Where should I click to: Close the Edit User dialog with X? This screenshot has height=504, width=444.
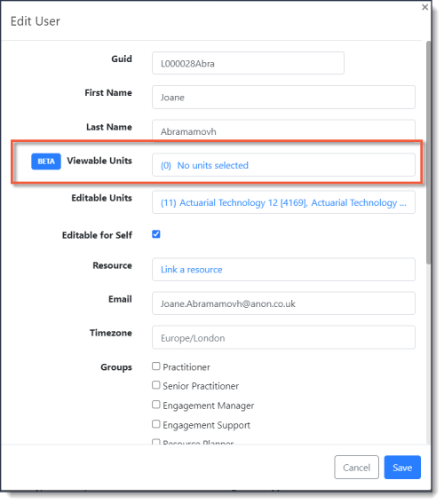point(424,7)
